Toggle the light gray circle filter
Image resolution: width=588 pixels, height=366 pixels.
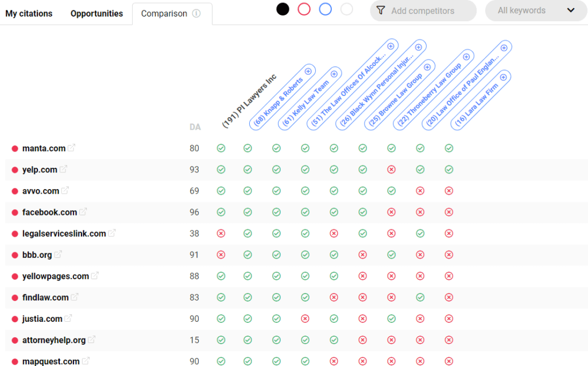click(346, 9)
